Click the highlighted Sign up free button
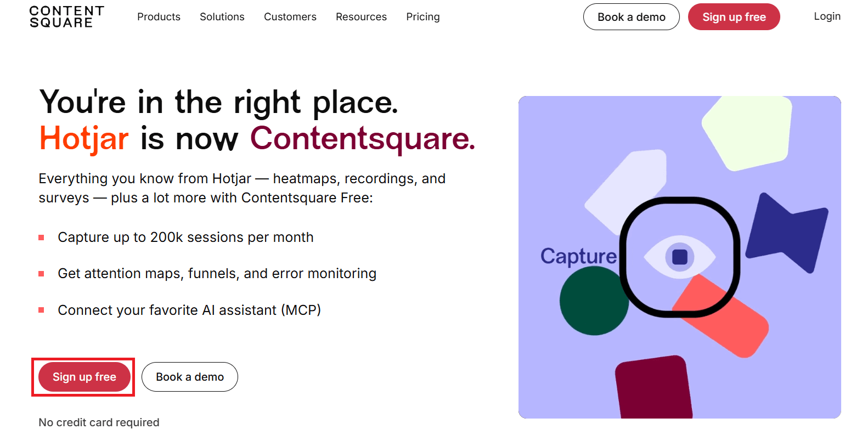Viewport: 868px width, 435px height. click(x=84, y=377)
